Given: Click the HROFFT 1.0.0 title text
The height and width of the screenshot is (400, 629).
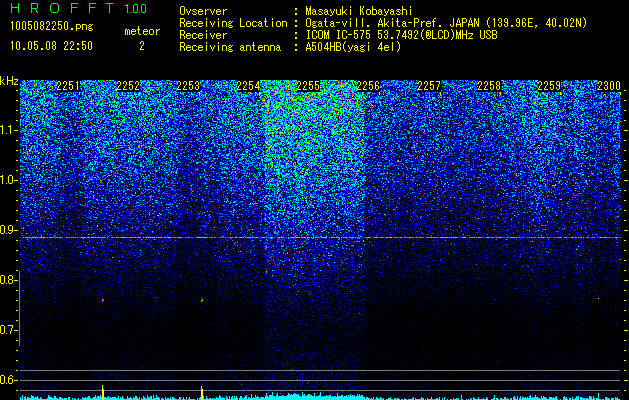Looking at the screenshot, I should coord(79,8).
